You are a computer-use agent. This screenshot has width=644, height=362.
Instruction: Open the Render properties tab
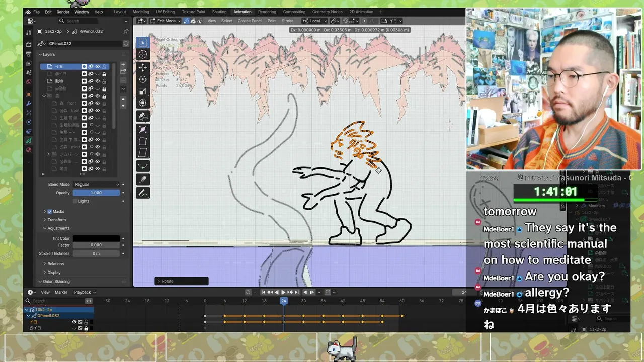(29, 44)
